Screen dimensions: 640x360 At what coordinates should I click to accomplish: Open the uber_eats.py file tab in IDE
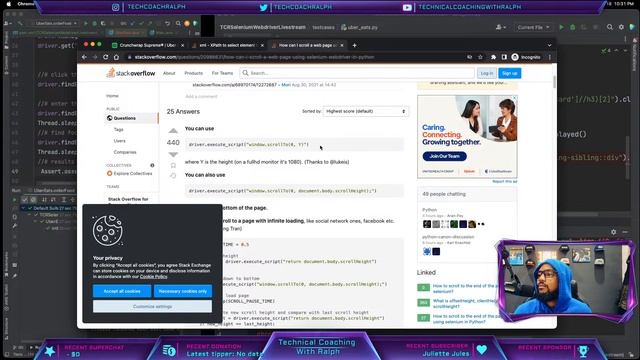[x=359, y=27]
